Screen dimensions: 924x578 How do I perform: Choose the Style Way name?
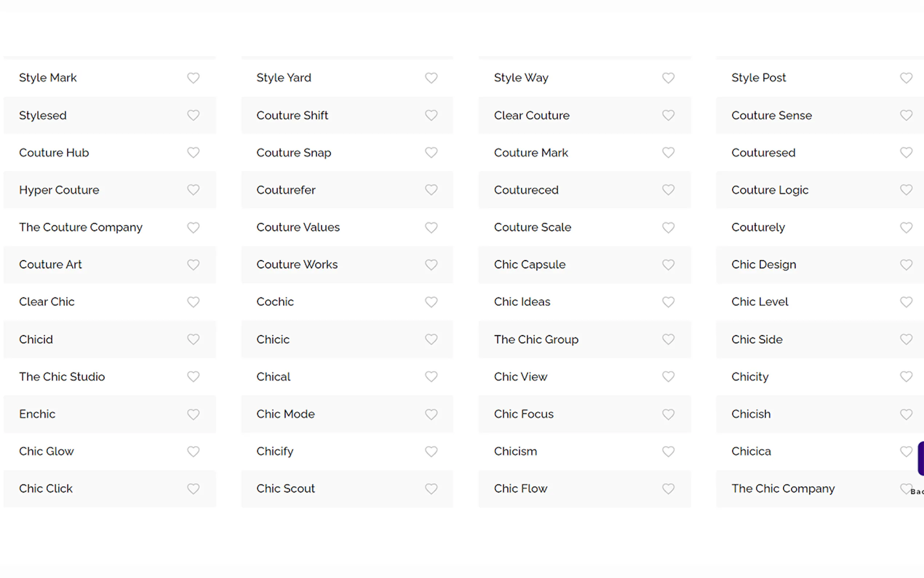521,78
